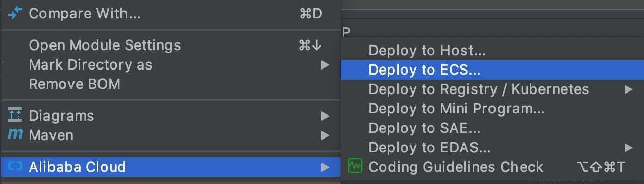Image resolution: width=644 pixels, height=184 pixels.
Task: Click the Compare With arrows icon
Action: (x=15, y=13)
